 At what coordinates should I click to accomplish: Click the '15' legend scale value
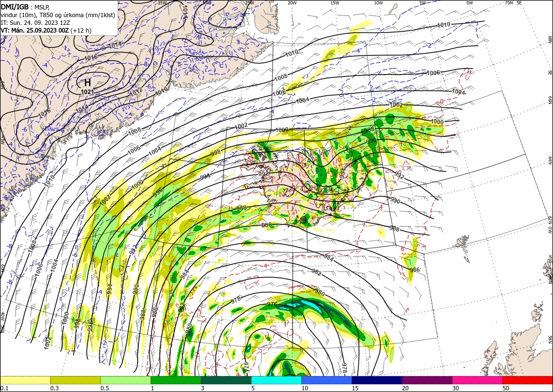pos(356,388)
